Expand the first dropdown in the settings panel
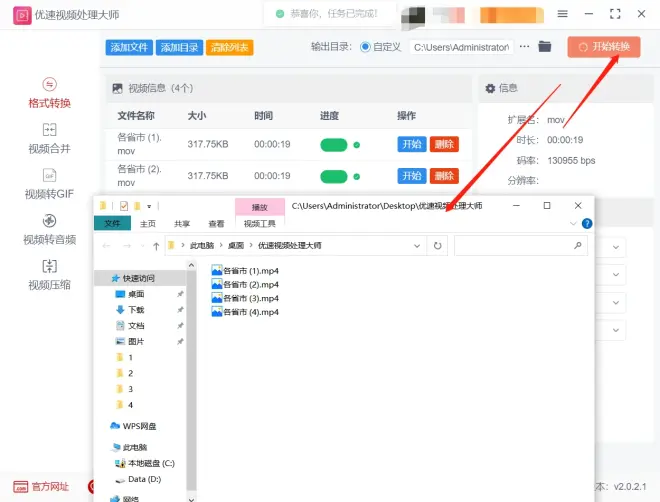Screen dimensions: 660x502 pos(615,247)
